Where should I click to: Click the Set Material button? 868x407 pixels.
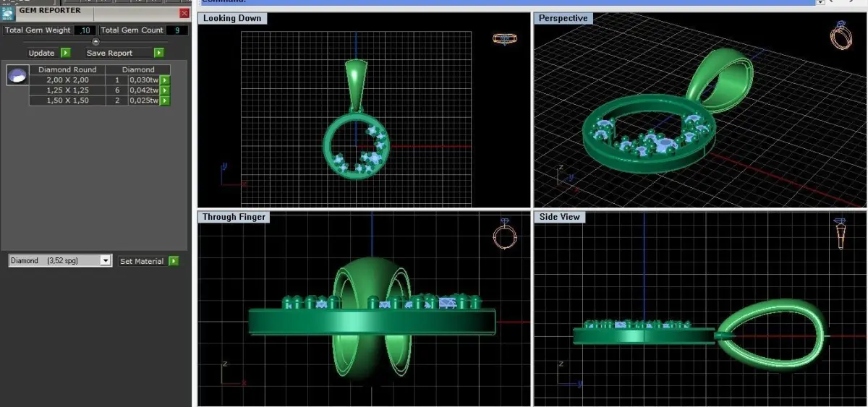point(142,261)
